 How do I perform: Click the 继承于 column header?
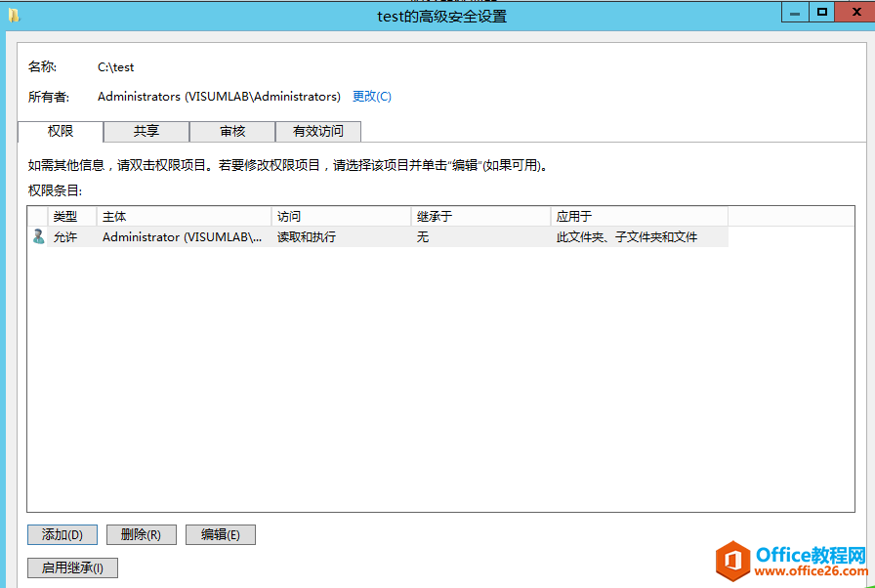point(480,216)
